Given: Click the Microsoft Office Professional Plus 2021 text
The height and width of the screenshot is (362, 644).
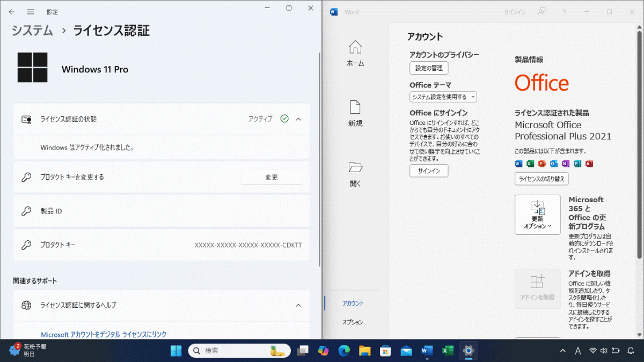Looking at the screenshot, I should [563, 131].
